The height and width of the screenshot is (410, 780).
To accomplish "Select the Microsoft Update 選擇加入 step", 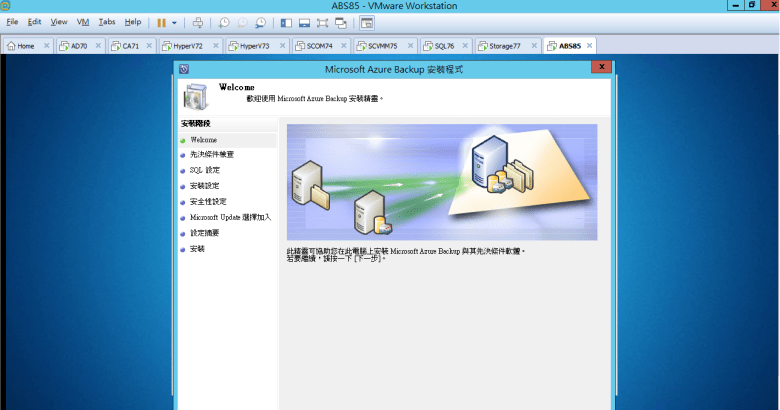I will tap(230, 217).
